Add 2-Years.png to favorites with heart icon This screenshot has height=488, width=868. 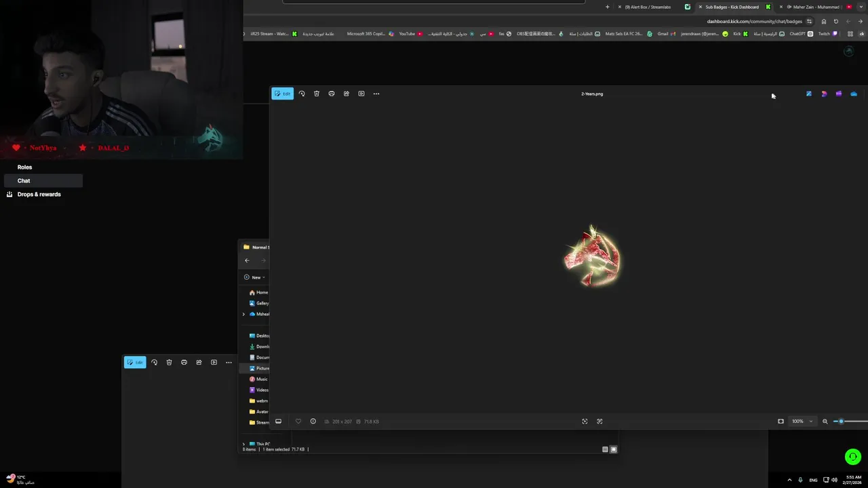(x=298, y=422)
